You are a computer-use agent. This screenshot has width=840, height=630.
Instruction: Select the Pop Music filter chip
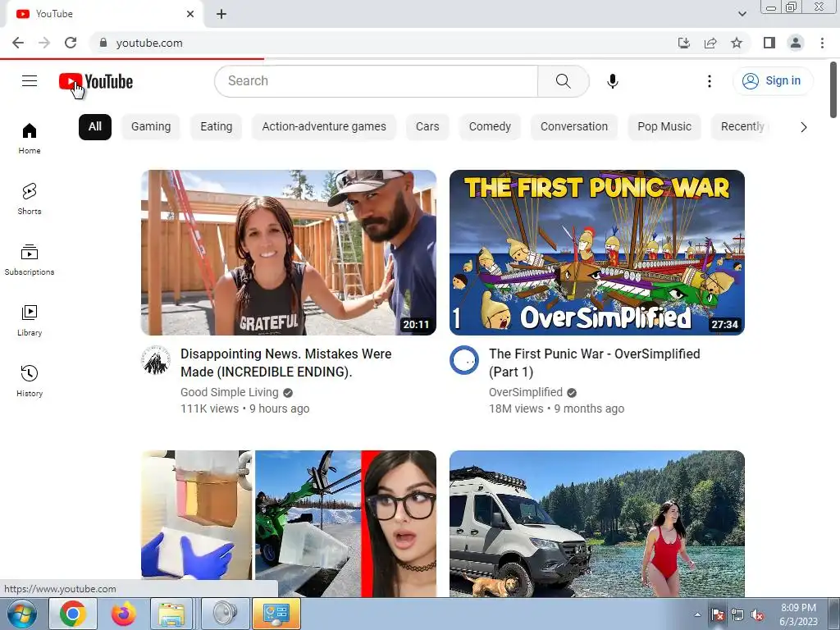click(664, 127)
